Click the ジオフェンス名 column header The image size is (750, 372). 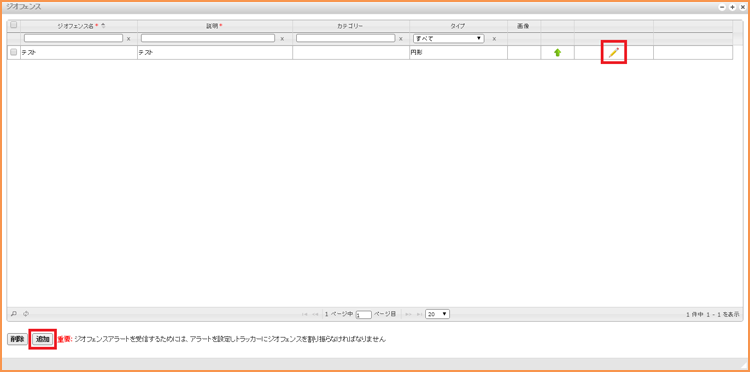click(79, 26)
